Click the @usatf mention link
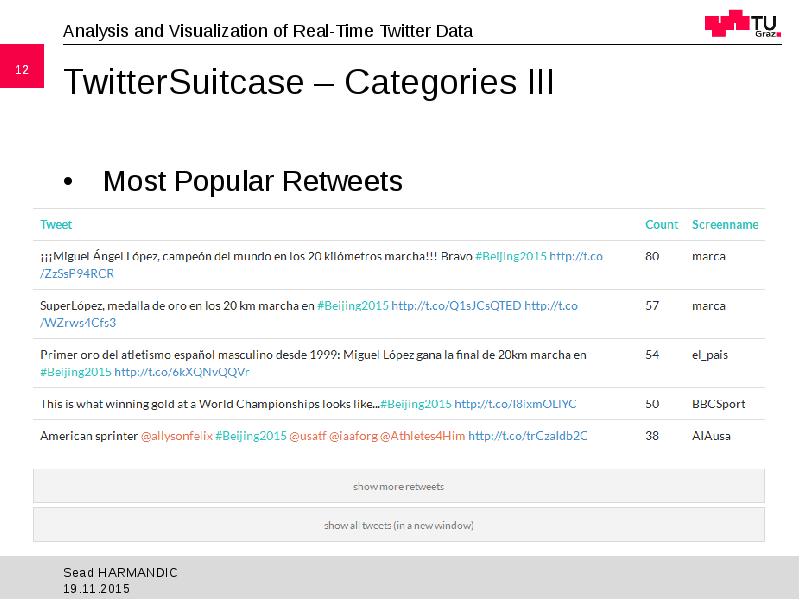The height and width of the screenshot is (600, 800). (x=310, y=436)
